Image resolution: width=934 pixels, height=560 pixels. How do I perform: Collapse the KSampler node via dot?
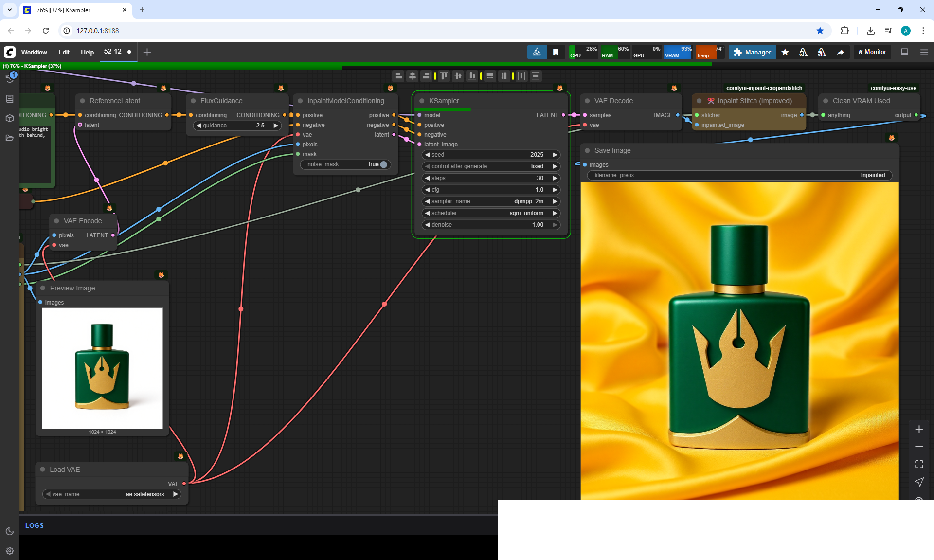tap(422, 101)
